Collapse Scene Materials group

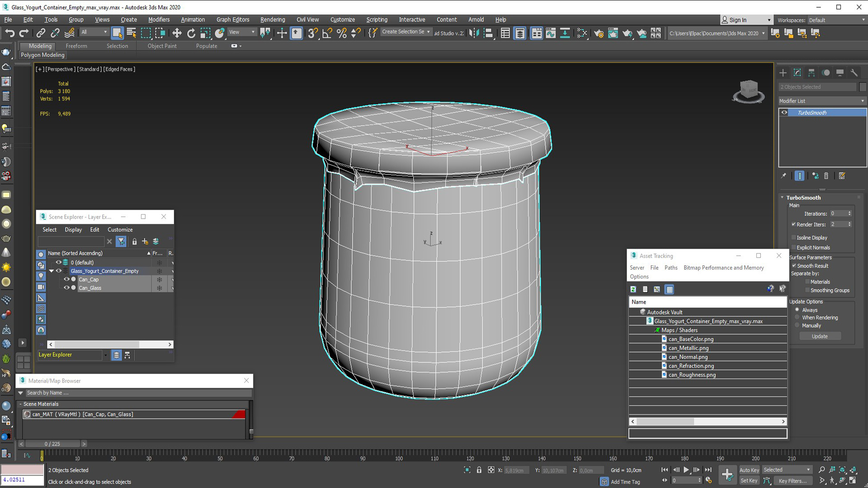20,404
